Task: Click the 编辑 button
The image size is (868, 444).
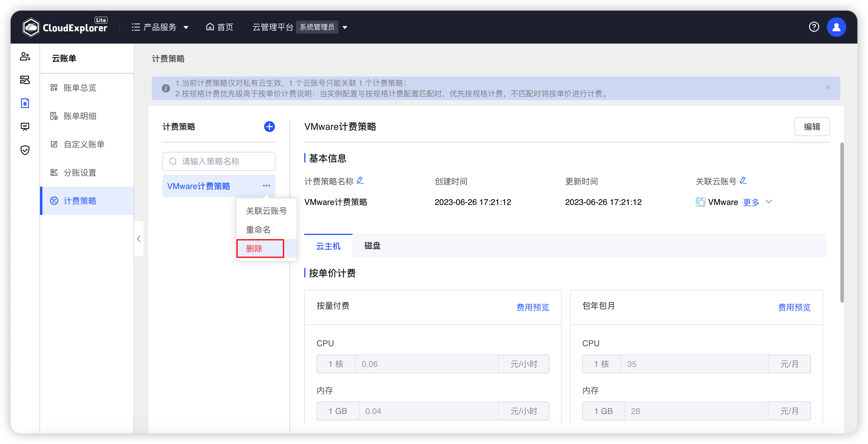Action: point(812,127)
